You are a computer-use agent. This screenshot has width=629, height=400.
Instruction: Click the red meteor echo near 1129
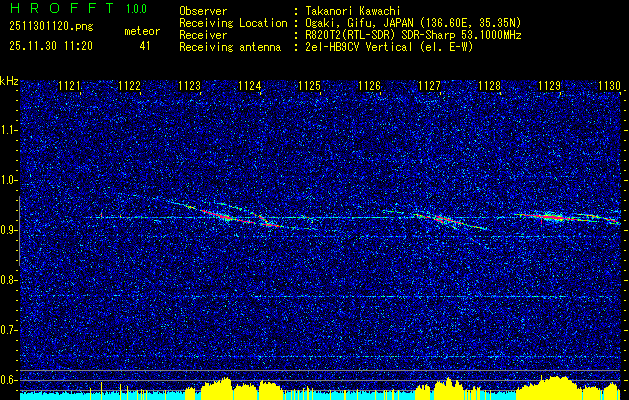coord(556,217)
